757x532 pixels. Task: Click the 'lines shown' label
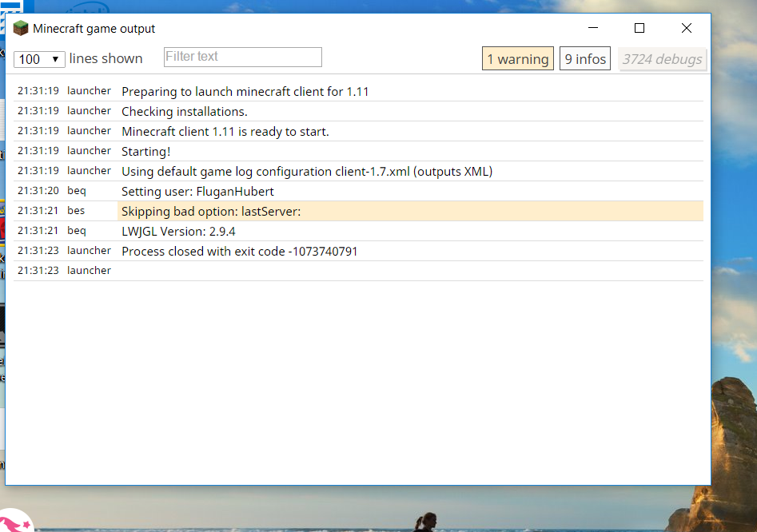(106, 58)
